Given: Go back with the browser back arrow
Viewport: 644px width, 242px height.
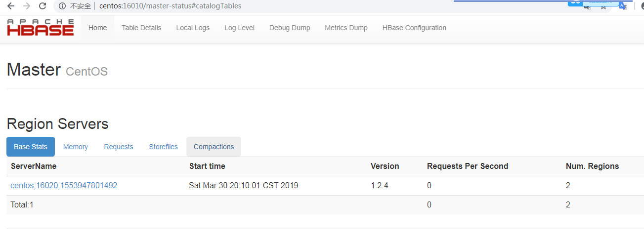Looking at the screenshot, I should (10, 6).
